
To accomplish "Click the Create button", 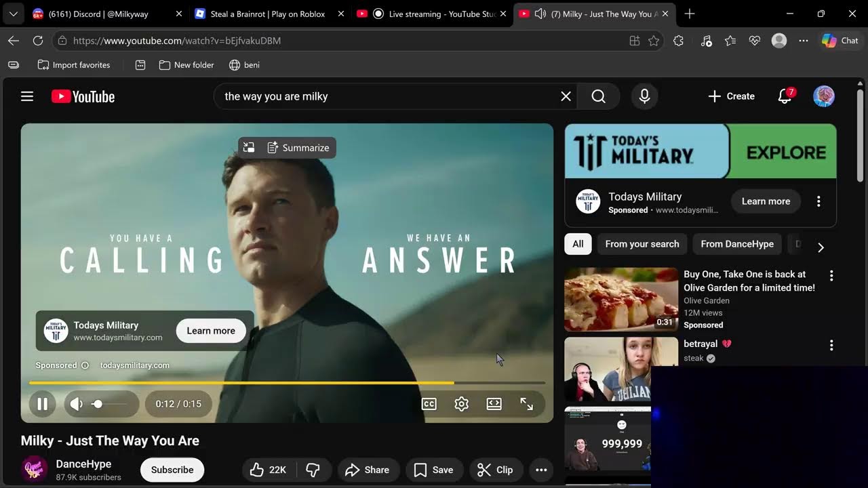I will 731,96.
